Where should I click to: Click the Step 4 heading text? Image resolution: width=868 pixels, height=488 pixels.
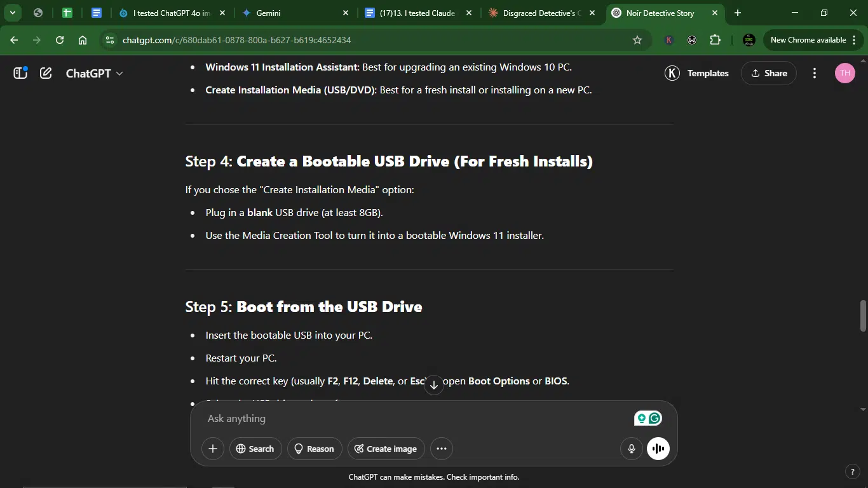[389, 161]
